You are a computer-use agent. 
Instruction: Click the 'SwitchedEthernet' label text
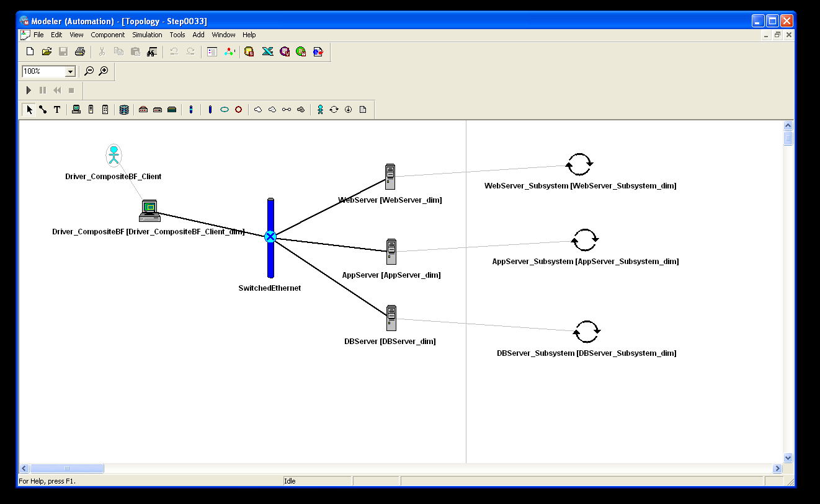270,288
